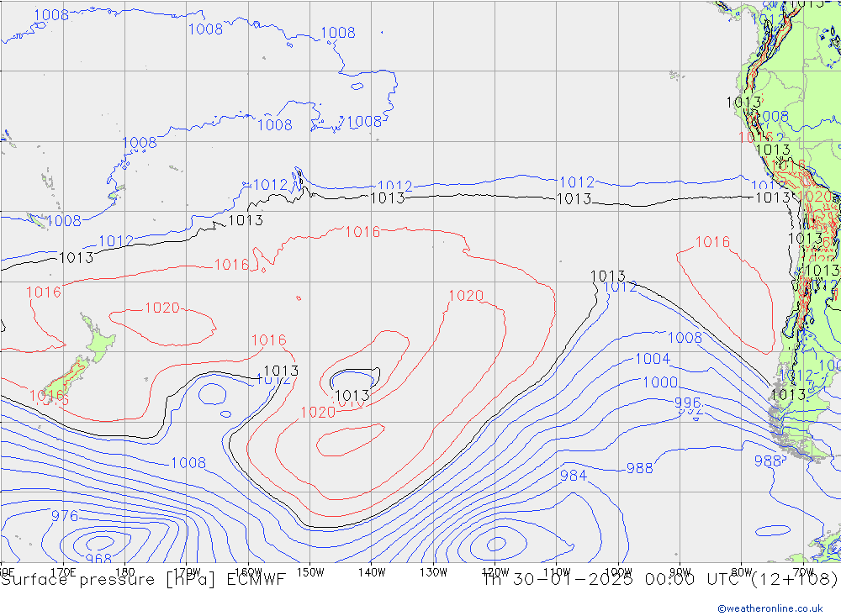Select the 1004 isobar label
The width and height of the screenshot is (841, 616).
tap(652, 359)
